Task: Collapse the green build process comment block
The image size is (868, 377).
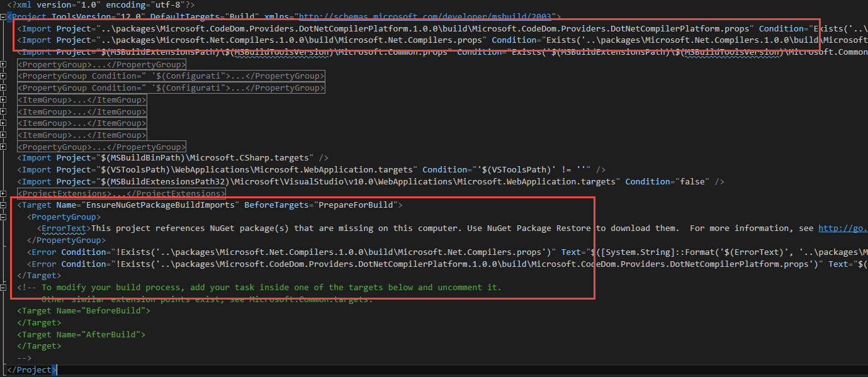Action: (x=4, y=287)
